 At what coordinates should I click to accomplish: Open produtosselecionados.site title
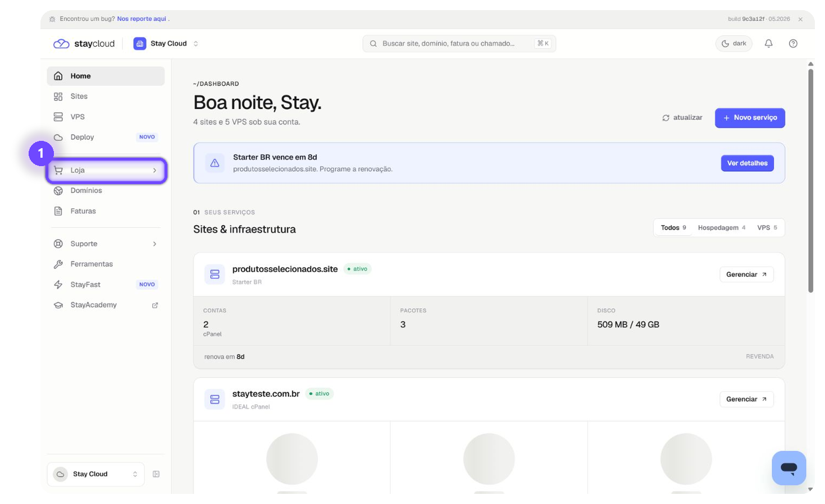285,269
